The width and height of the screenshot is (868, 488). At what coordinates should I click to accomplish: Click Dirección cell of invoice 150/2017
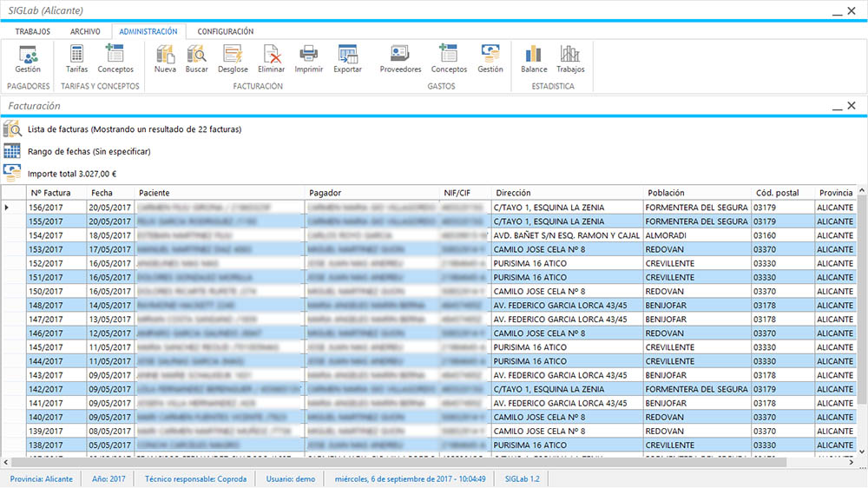(x=566, y=292)
